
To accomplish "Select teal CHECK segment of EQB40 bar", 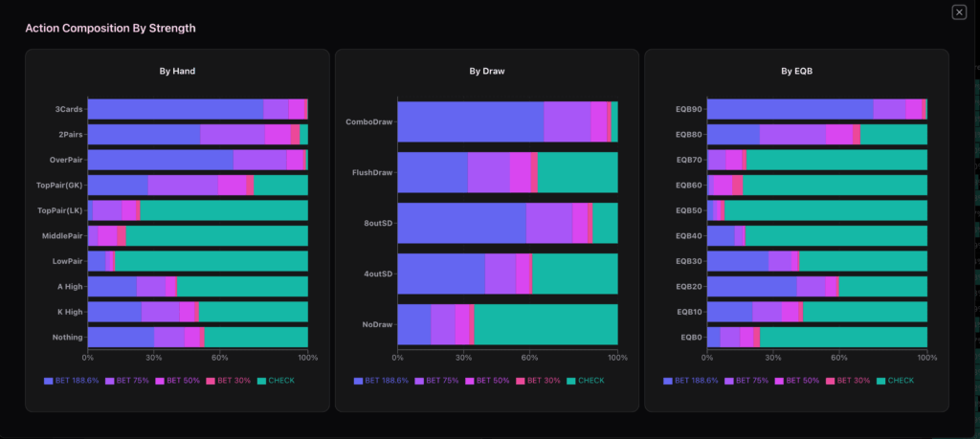I will click(x=835, y=235).
